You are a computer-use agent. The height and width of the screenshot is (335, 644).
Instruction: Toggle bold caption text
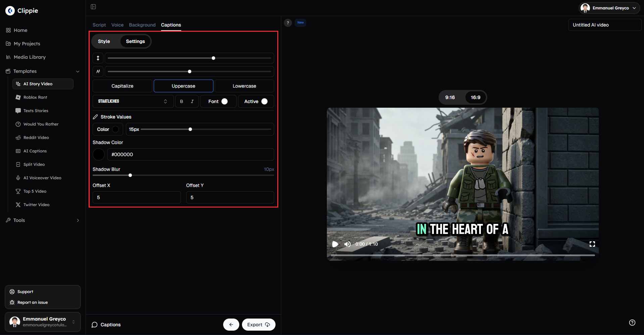(182, 101)
